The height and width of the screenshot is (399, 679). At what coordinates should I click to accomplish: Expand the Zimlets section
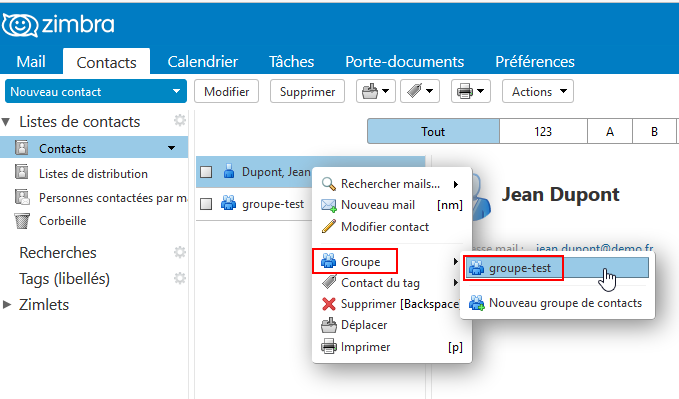[6, 305]
